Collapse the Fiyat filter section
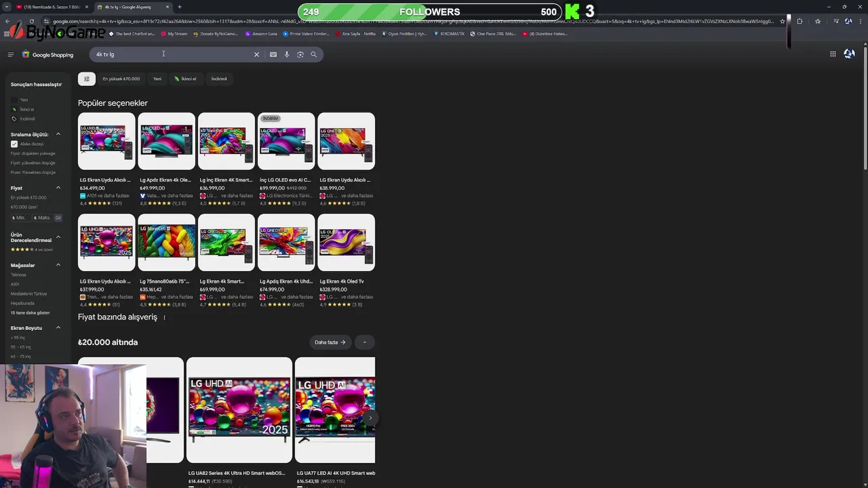Screen dimensions: 868x488 coord(58,188)
